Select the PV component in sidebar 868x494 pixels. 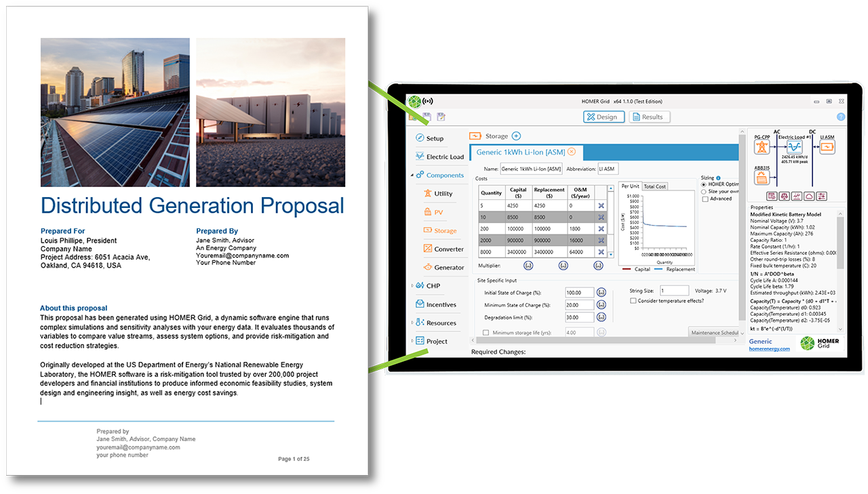(x=428, y=212)
